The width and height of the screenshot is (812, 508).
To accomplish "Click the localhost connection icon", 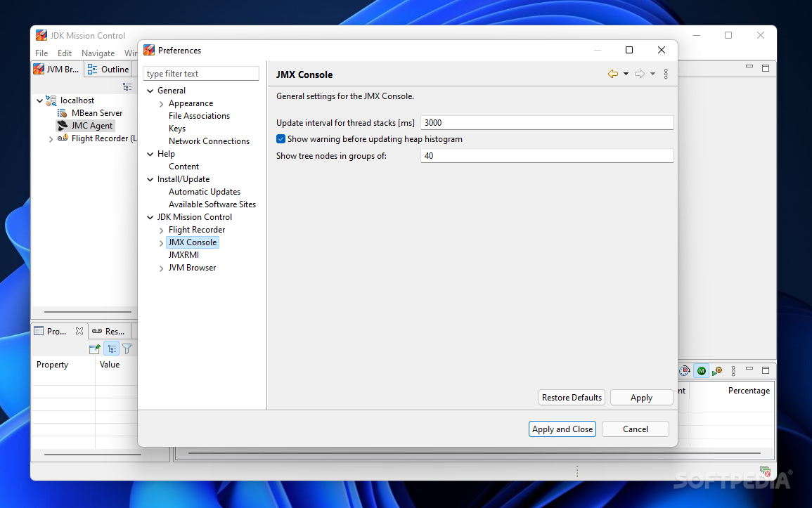I will 51,100.
